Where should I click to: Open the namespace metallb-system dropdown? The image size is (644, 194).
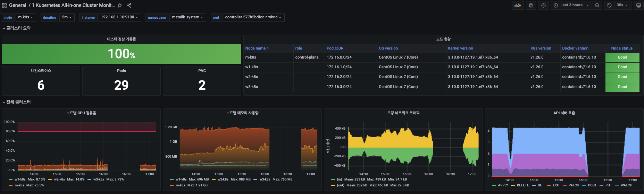click(187, 17)
